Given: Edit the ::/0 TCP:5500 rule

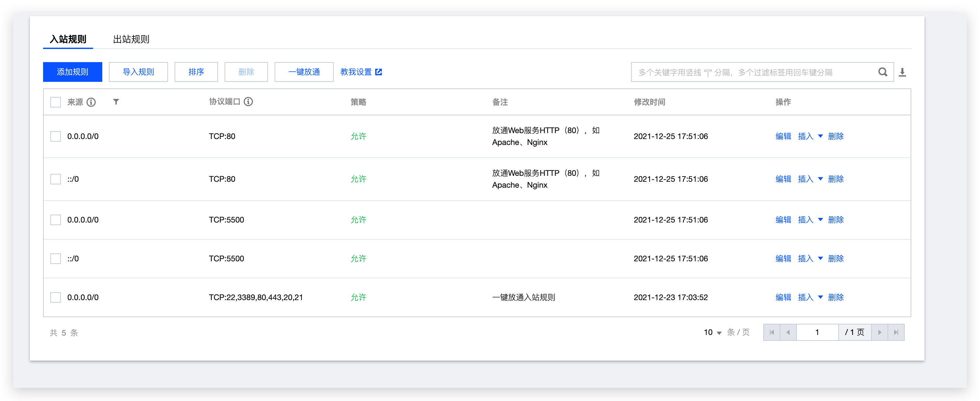Looking at the screenshot, I should (783, 258).
